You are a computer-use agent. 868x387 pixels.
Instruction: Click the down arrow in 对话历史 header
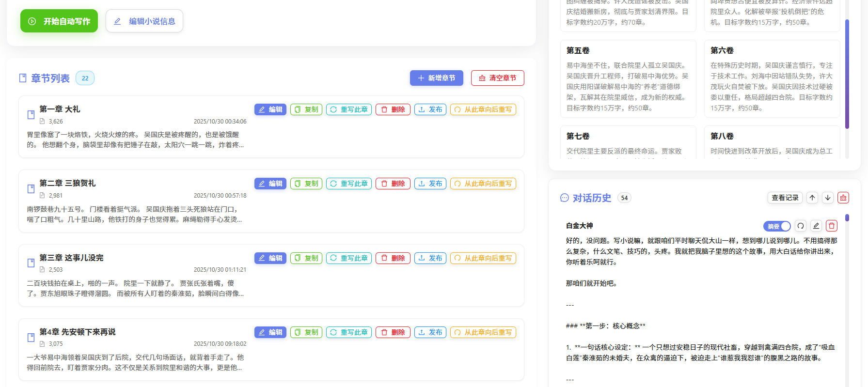pos(828,198)
